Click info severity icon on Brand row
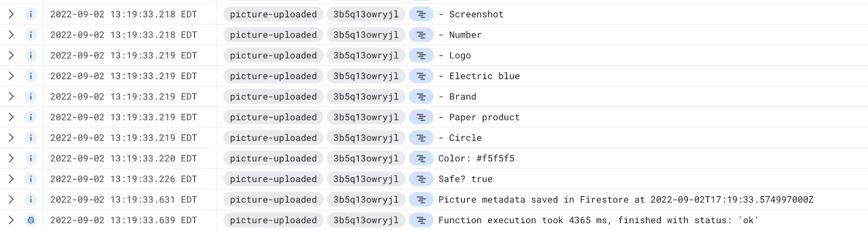 [31, 97]
